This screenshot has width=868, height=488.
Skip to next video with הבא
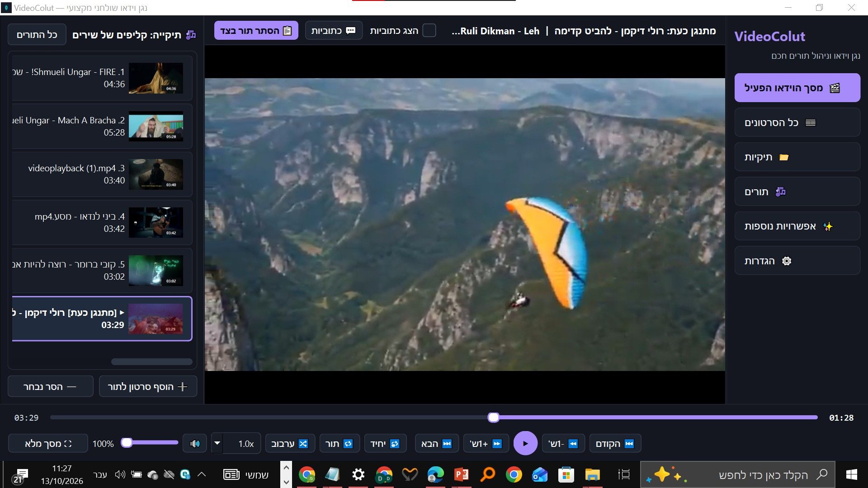437,444
